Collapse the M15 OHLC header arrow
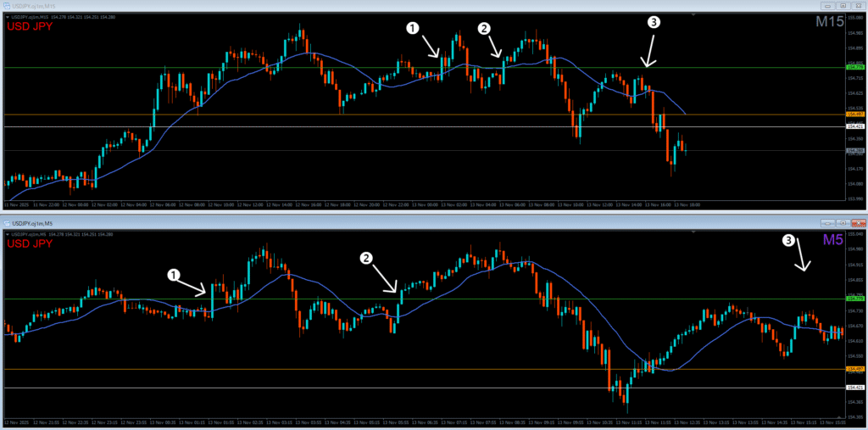This screenshot has height=430, width=868. click(7, 18)
